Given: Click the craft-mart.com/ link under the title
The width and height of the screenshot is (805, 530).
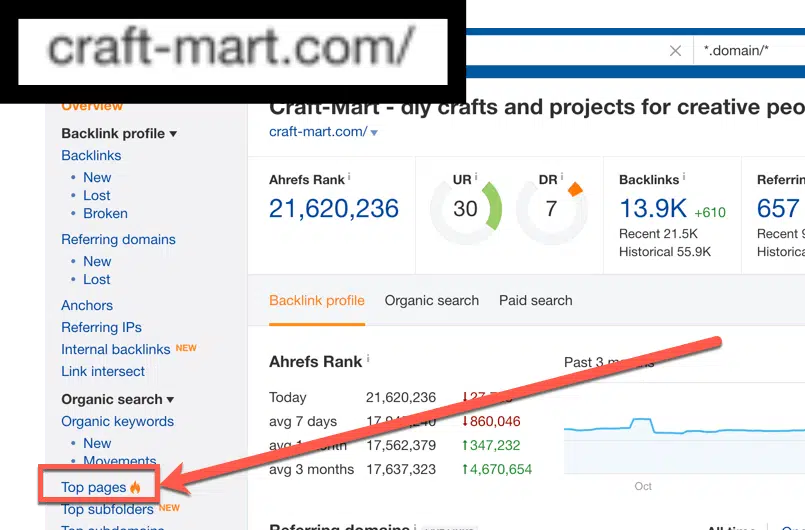Looking at the screenshot, I should click(x=318, y=132).
